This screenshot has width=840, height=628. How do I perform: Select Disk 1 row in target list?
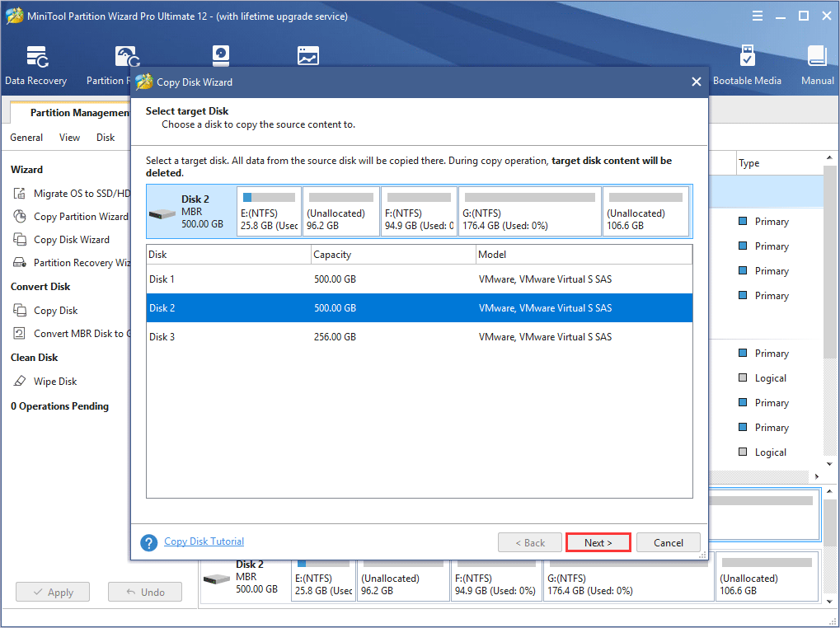tap(419, 279)
